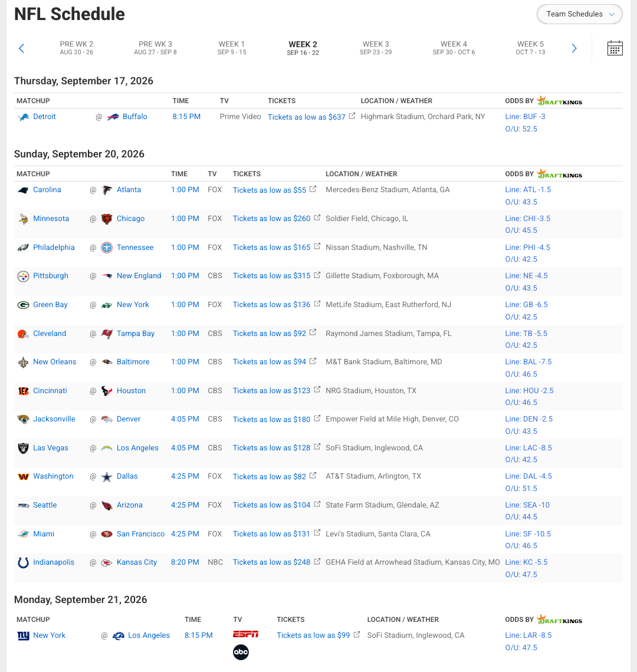This screenshot has height=672, width=637.
Task: Open Seattle team page link
Action: (x=45, y=505)
